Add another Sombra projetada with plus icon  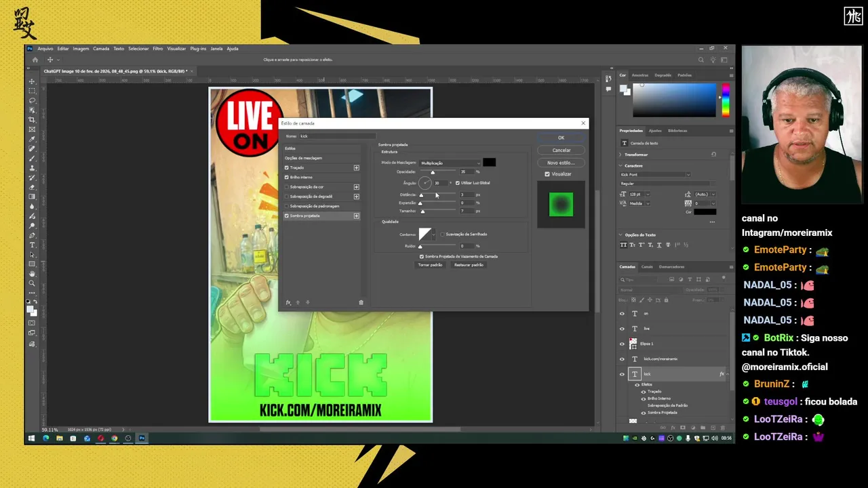(356, 216)
